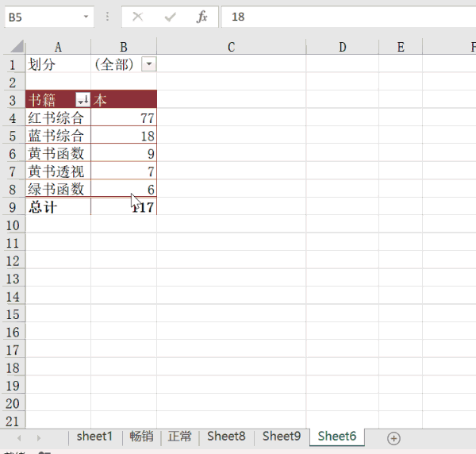476x454 pixels.
Task: Select the cell with value 7
Action: click(x=124, y=171)
